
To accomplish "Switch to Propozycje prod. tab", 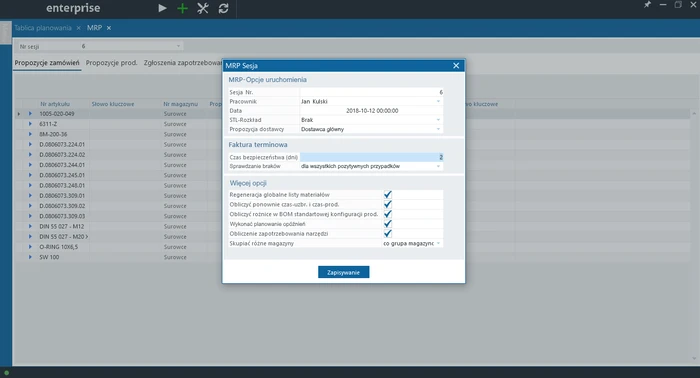I will coord(111,63).
